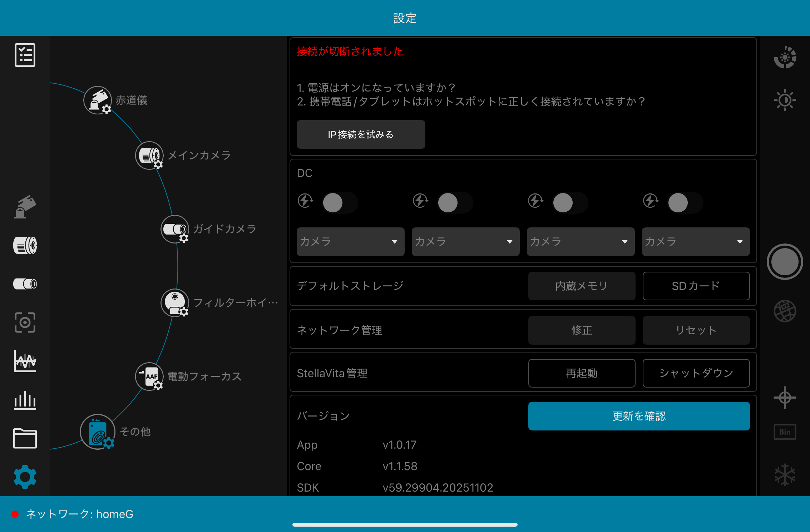Screen dimensions: 810x532
Task: Toggle the second DC power switch
Action: click(x=455, y=203)
